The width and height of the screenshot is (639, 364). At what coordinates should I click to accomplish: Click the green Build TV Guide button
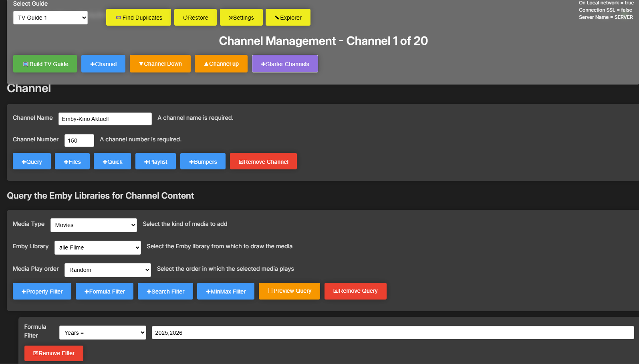(45, 64)
